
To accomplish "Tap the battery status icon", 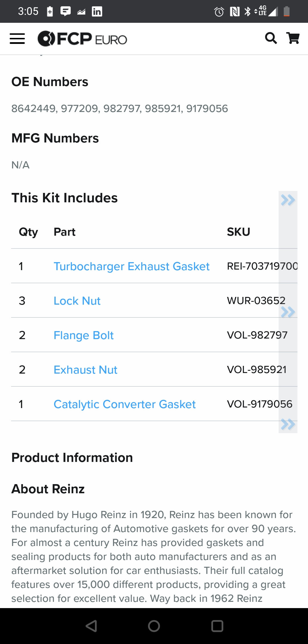I will click(287, 12).
